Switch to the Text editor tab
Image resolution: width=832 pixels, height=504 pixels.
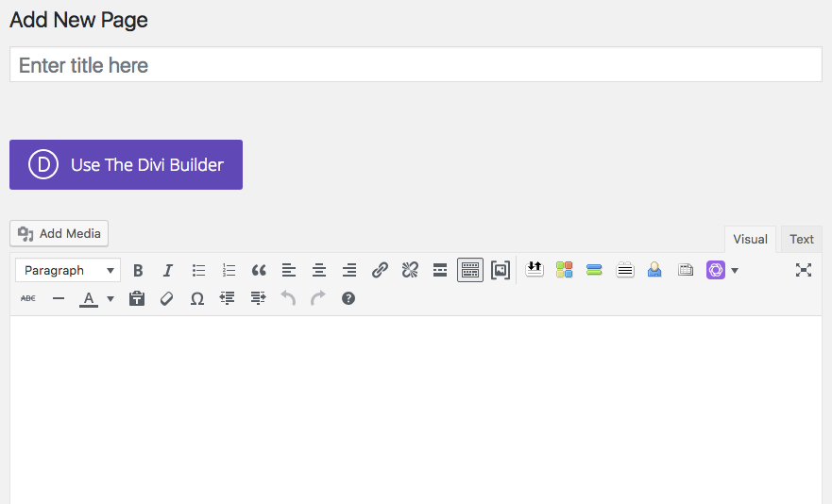[x=801, y=240]
